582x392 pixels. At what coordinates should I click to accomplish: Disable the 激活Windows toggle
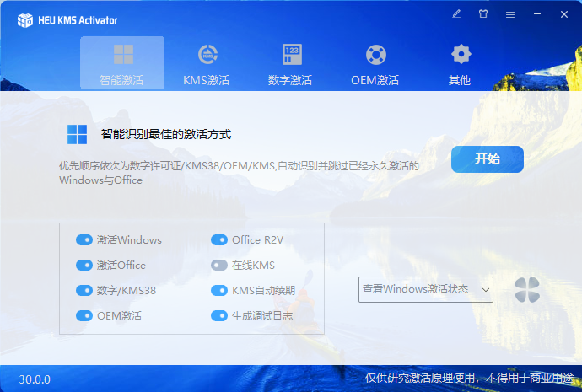click(x=84, y=240)
